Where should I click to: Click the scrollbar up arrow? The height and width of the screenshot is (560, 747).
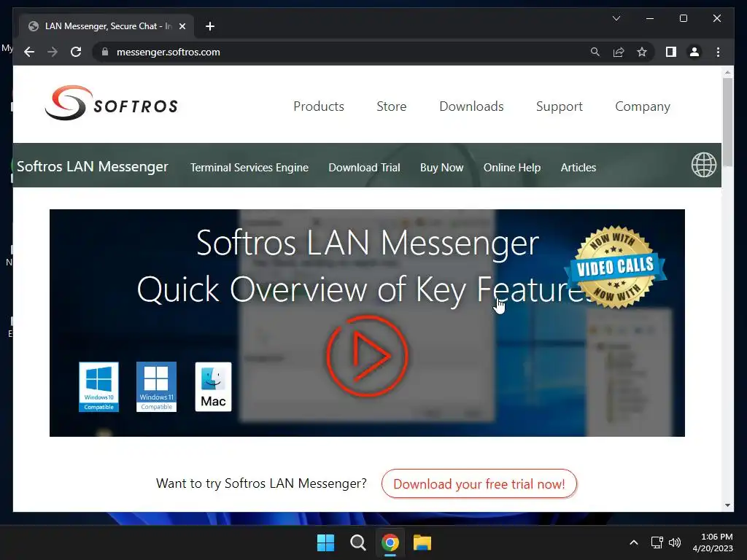(727, 72)
